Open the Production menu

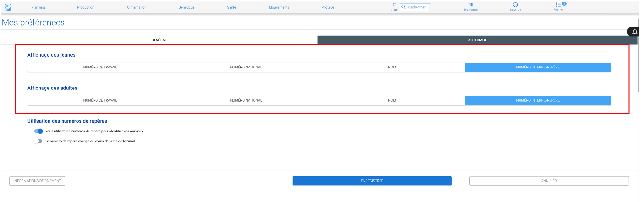(86, 7)
